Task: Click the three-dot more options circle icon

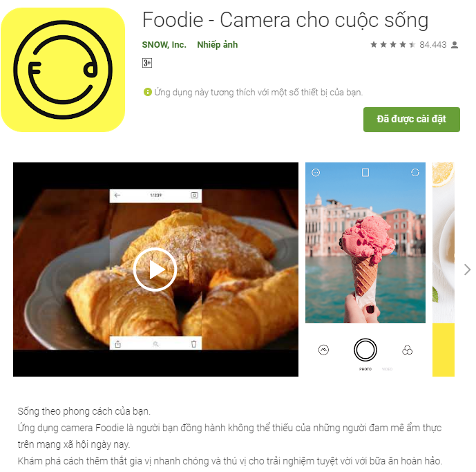Action: [x=316, y=173]
